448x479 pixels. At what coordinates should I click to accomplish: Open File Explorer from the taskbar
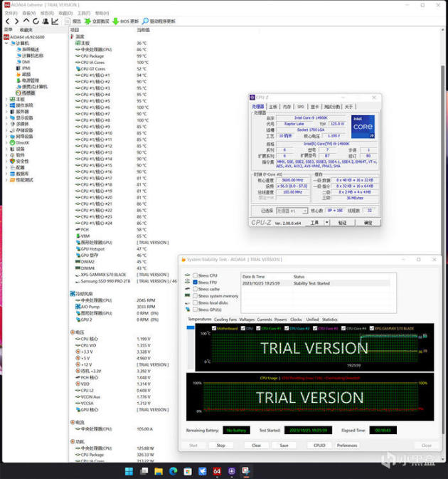click(x=159, y=471)
